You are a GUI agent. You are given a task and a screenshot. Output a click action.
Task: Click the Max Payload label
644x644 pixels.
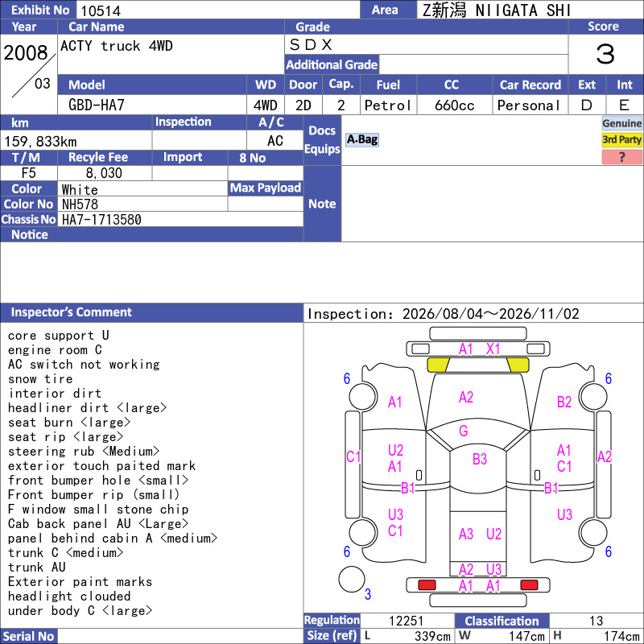click(265, 188)
